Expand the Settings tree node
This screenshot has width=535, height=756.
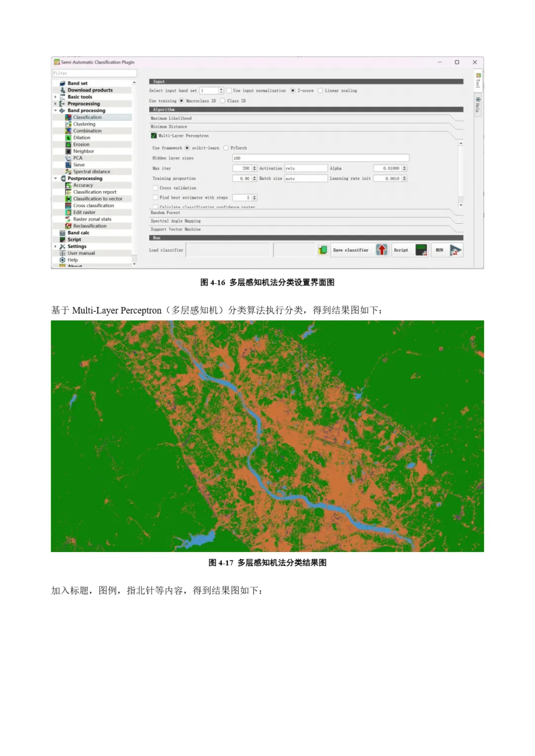(55, 246)
